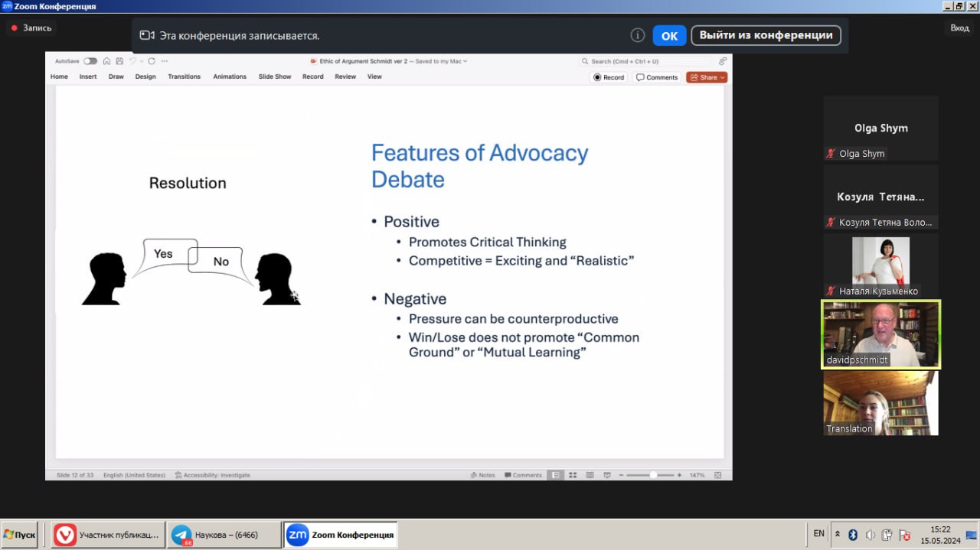
Task: Click the recording info icon in banner
Action: pos(637,35)
